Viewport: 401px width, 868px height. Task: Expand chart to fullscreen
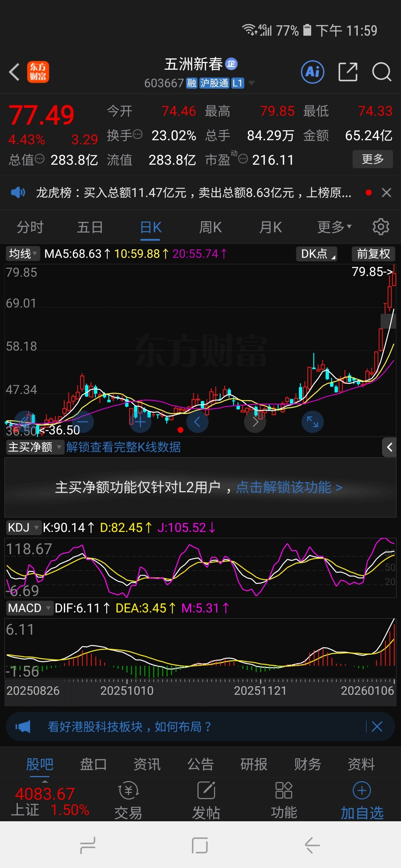coord(313,422)
